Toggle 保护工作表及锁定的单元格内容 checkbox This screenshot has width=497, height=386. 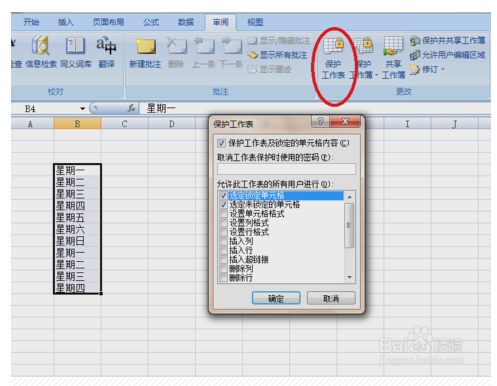tap(221, 143)
